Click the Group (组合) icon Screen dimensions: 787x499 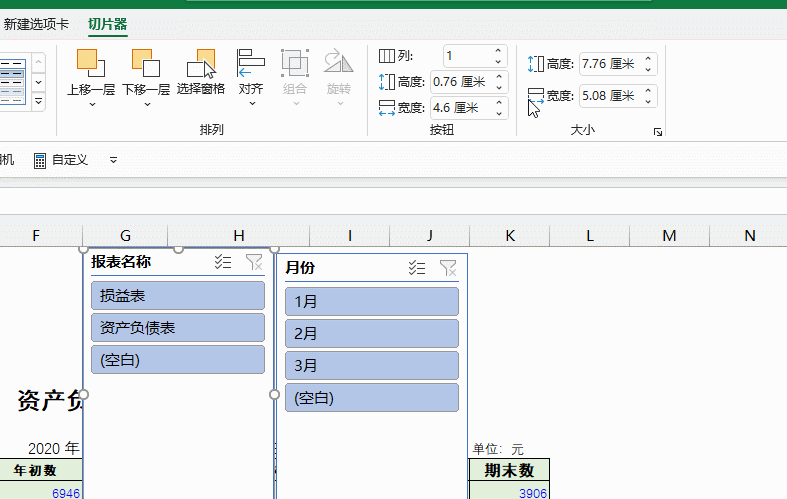295,63
